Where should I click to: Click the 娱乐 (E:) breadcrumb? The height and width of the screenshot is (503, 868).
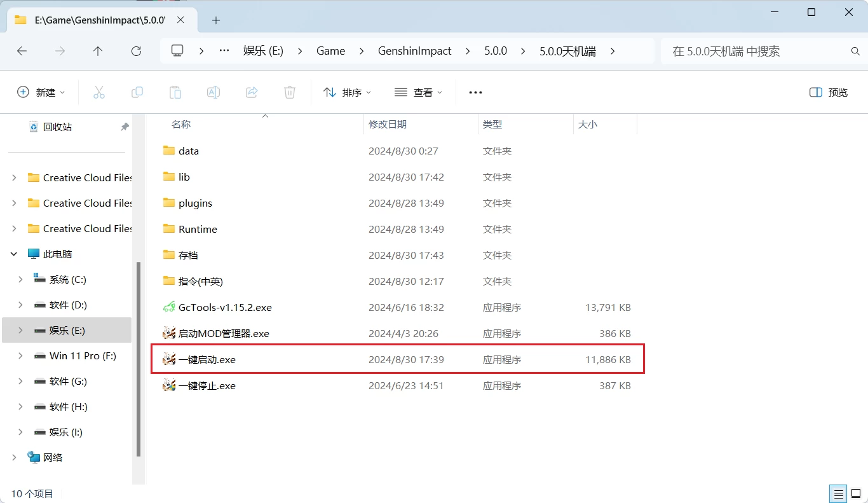click(263, 51)
